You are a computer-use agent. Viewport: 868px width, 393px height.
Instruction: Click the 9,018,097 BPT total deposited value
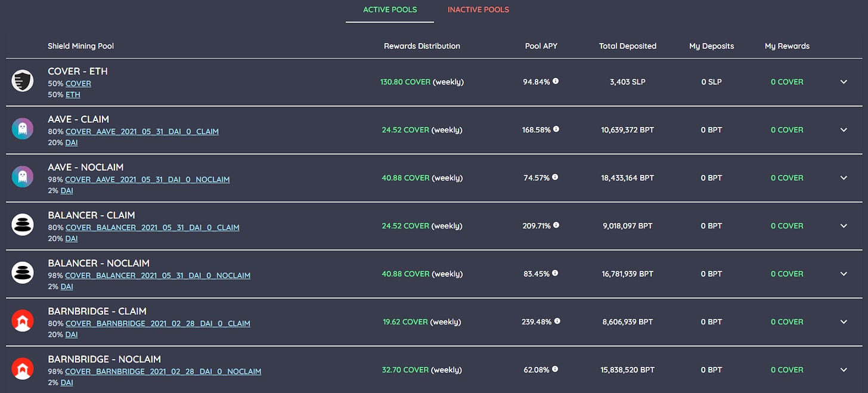628,226
